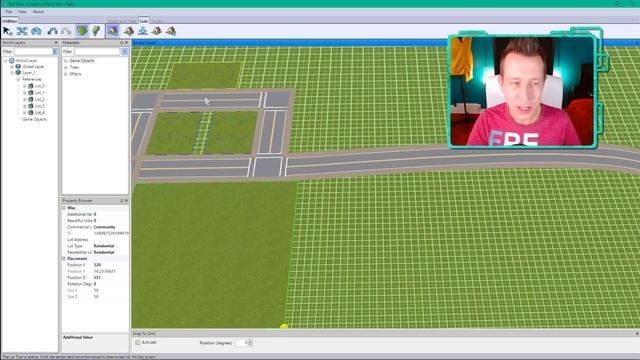640x360 pixels.
Task: Collapse the References node
Action: pos(18,79)
